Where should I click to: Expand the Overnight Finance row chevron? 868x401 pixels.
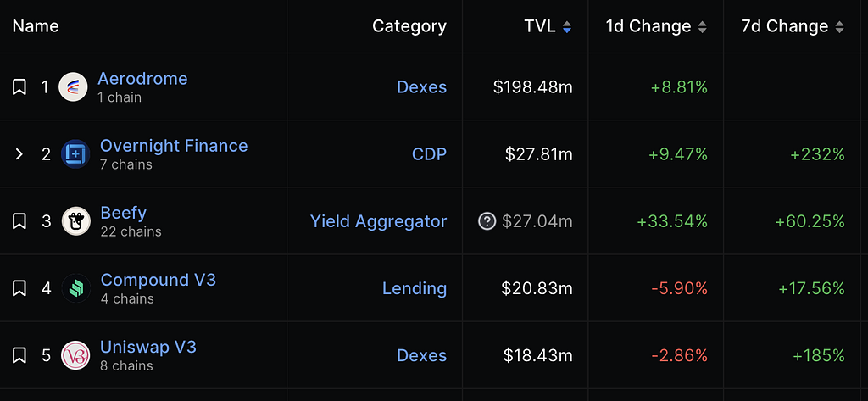coord(19,154)
